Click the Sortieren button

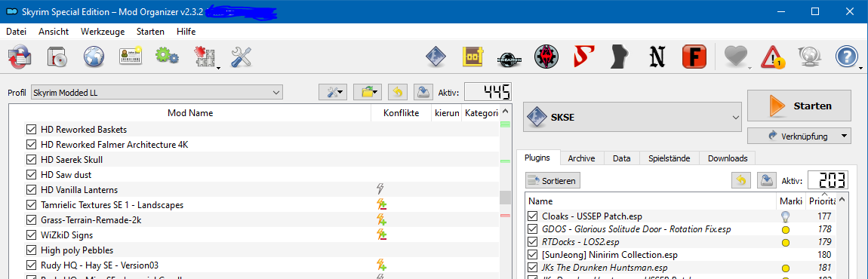tap(553, 180)
